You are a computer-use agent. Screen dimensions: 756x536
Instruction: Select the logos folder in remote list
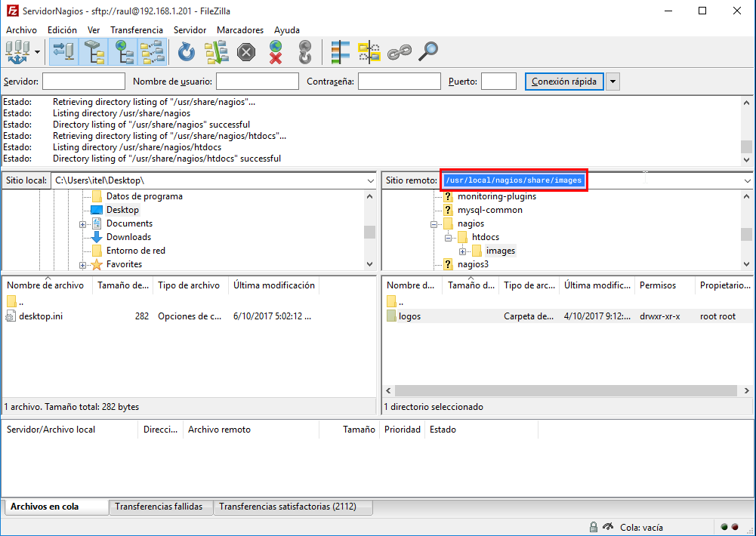(x=409, y=316)
